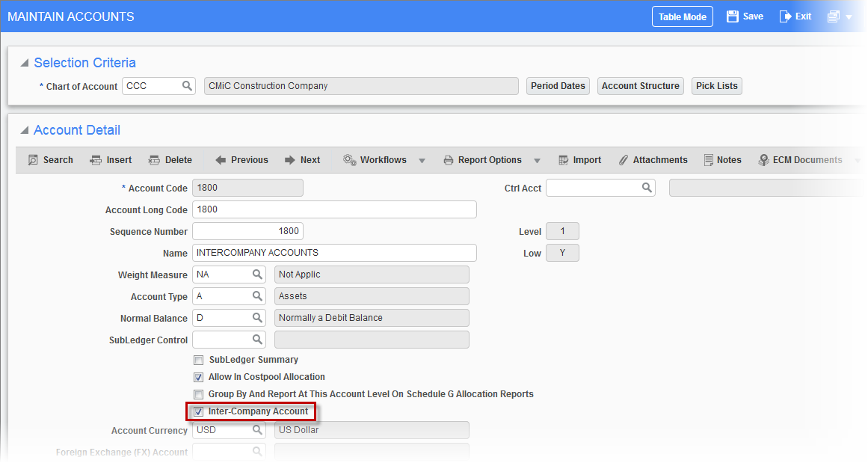Viewport: 868px width, 463px height.
Task: Click the Account Code 1800 box
Action: click(247, 188)
